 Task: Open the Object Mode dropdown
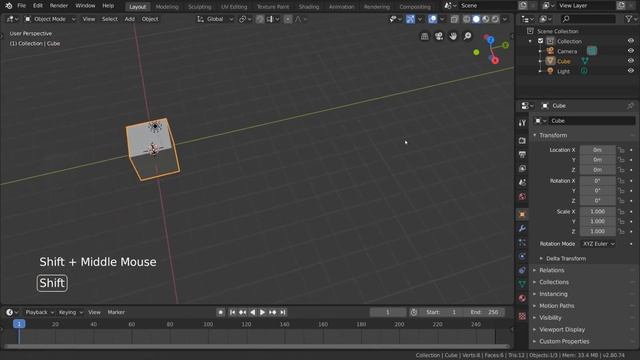pos(50,19)
